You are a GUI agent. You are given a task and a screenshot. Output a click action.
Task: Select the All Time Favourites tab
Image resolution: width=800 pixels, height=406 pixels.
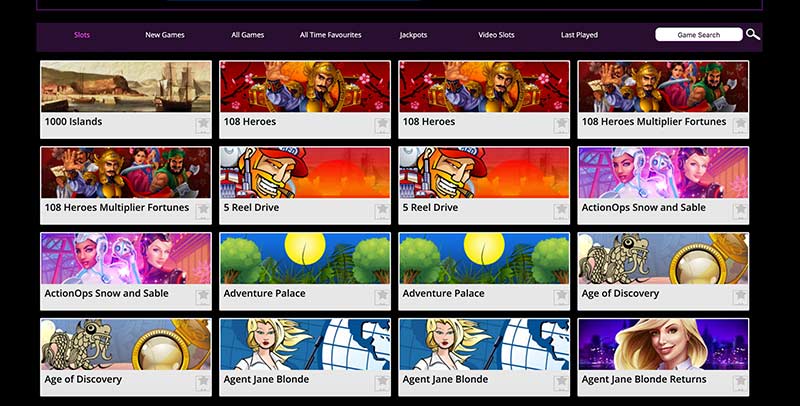[331, 35]
